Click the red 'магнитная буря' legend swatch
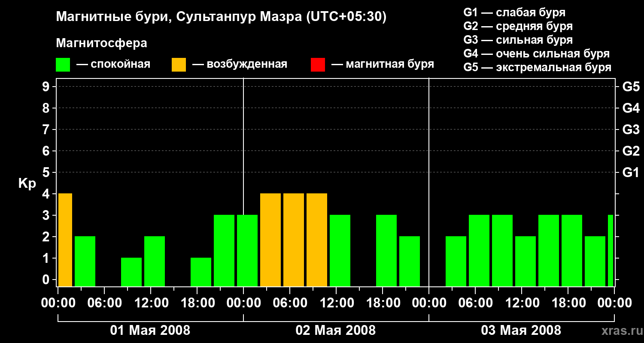644x343 pixels. [318, 65]
